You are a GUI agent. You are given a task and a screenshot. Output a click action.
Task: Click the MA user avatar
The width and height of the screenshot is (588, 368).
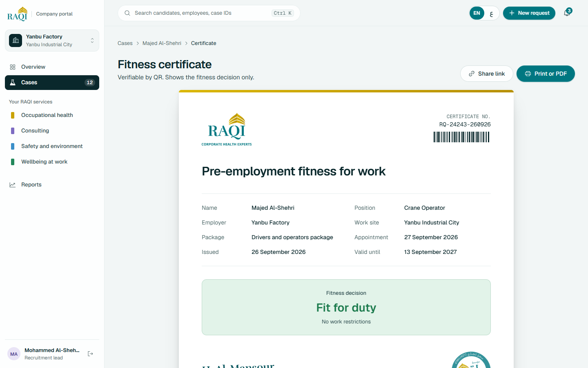coord(14,354)
